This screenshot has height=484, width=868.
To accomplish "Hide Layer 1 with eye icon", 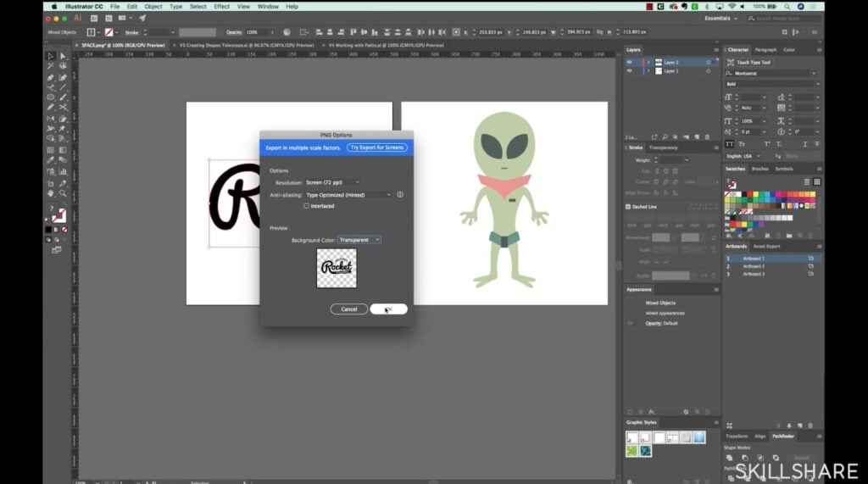I will click(x=630, y=71).
